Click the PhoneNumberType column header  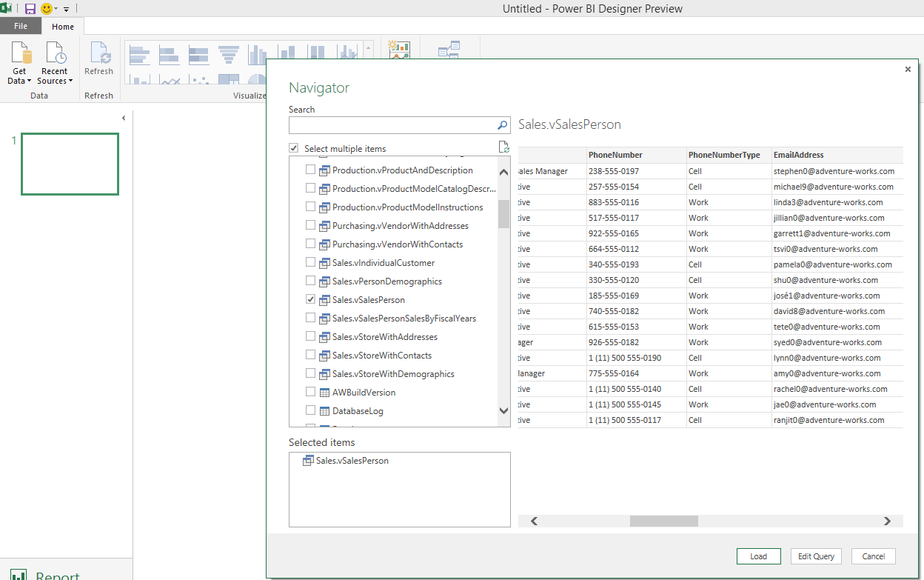point(729,155)
